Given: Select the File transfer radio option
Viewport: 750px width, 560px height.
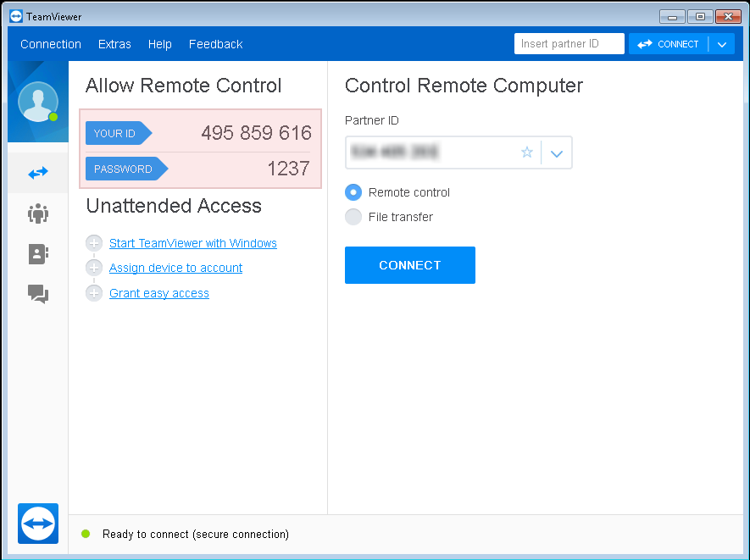Looking at the screenshot, I should [353, 217].
